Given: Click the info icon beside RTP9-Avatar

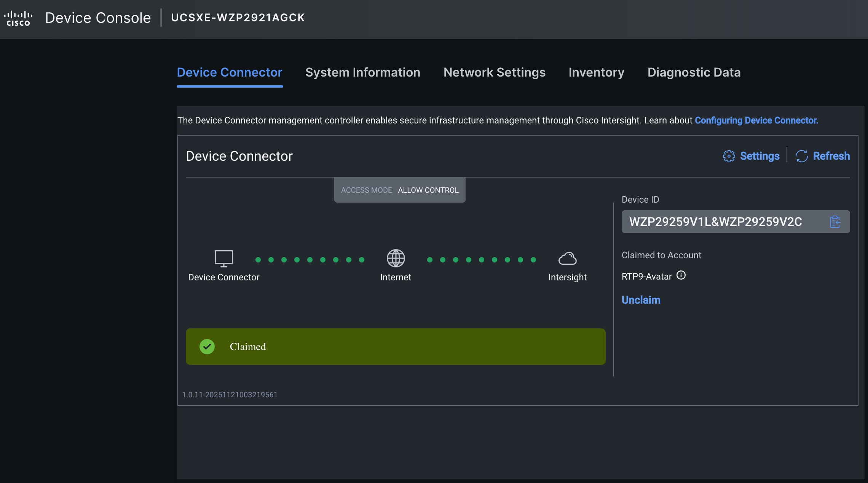Looking at the screenshot, I should tap(681, 275).
